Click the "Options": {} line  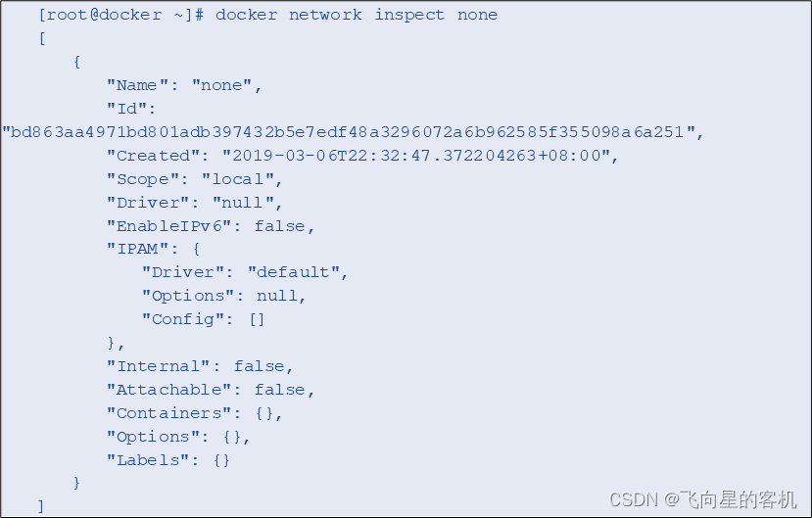tap(178, 438)
